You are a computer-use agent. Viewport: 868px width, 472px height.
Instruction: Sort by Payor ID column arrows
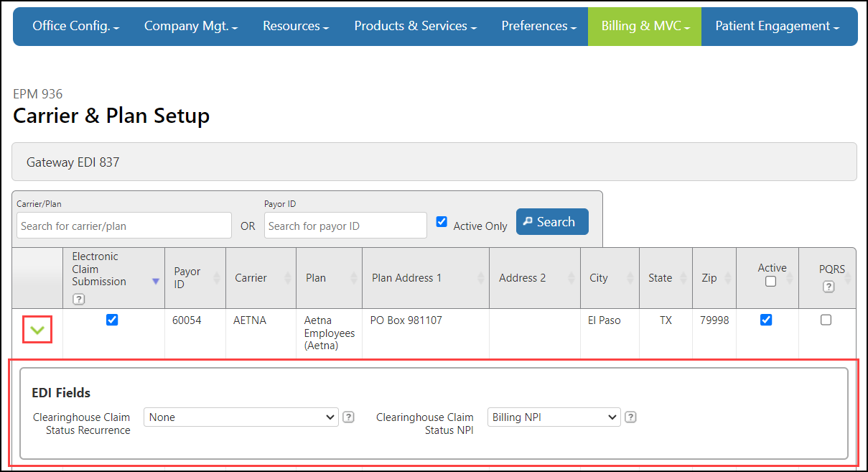click(217, 278)
